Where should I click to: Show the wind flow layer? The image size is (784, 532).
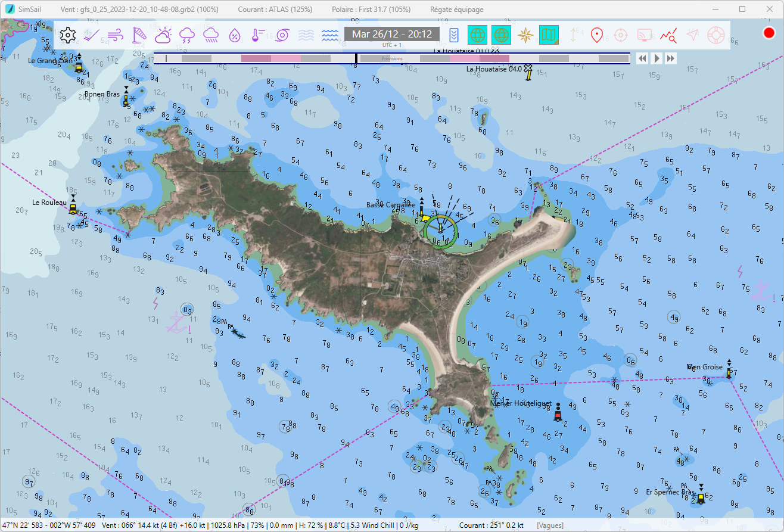pos(116,35)
